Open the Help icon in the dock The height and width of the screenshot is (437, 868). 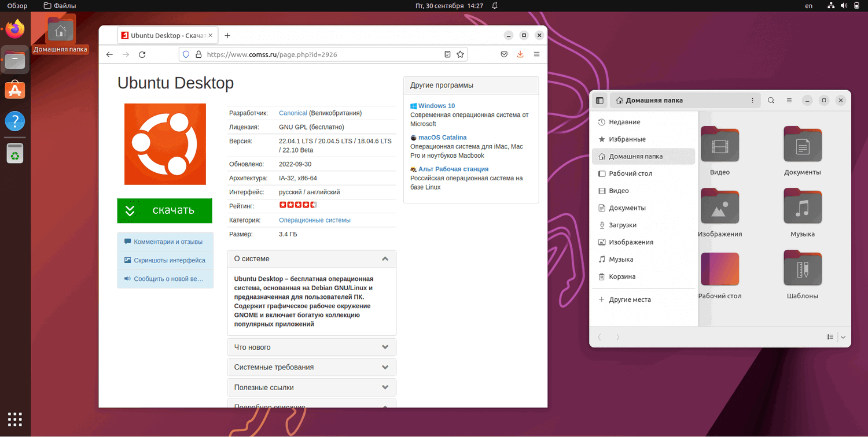pos(15,121)
